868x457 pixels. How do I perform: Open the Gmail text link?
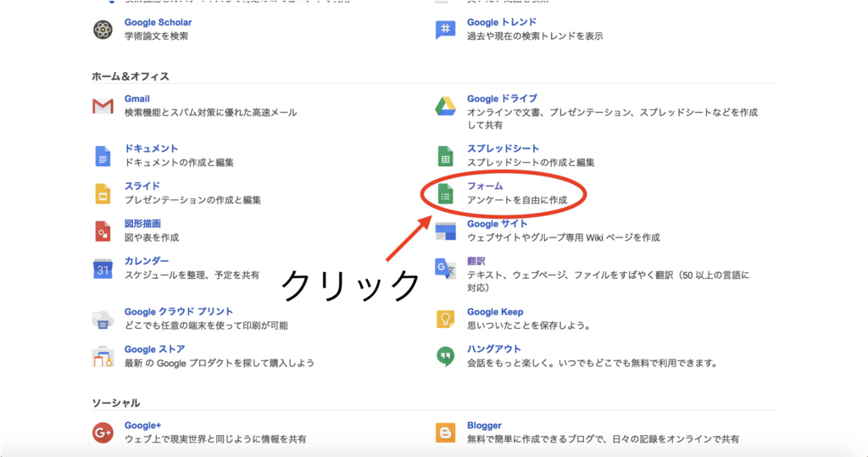click(x=136, y=98)
